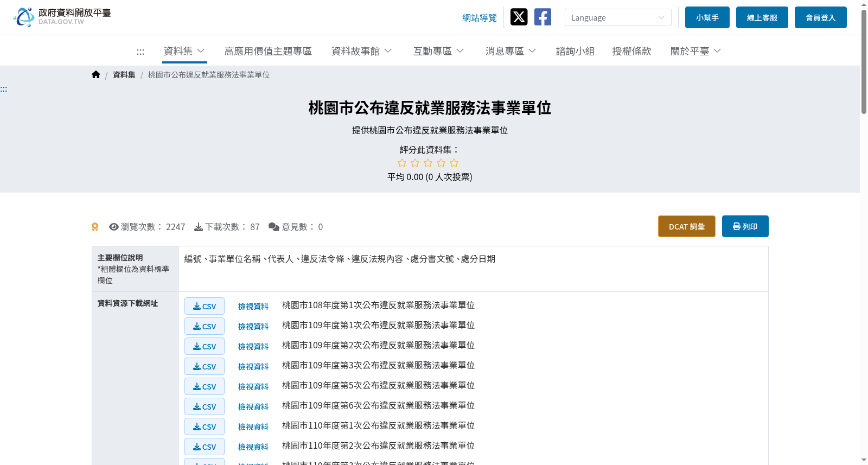Expand the 資料集 navigation menu
Viewport: 868px width, 465px height.
[x=184, y=51]
